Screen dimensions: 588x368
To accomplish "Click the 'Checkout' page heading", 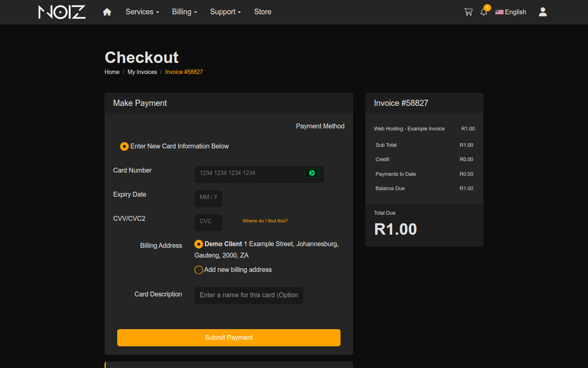I will (x=142, y=58).
